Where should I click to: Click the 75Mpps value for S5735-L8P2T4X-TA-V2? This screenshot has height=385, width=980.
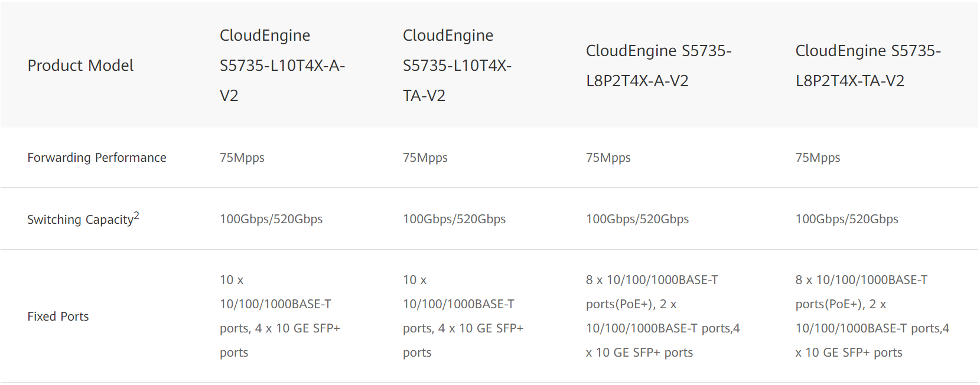[x=818, y=158]
